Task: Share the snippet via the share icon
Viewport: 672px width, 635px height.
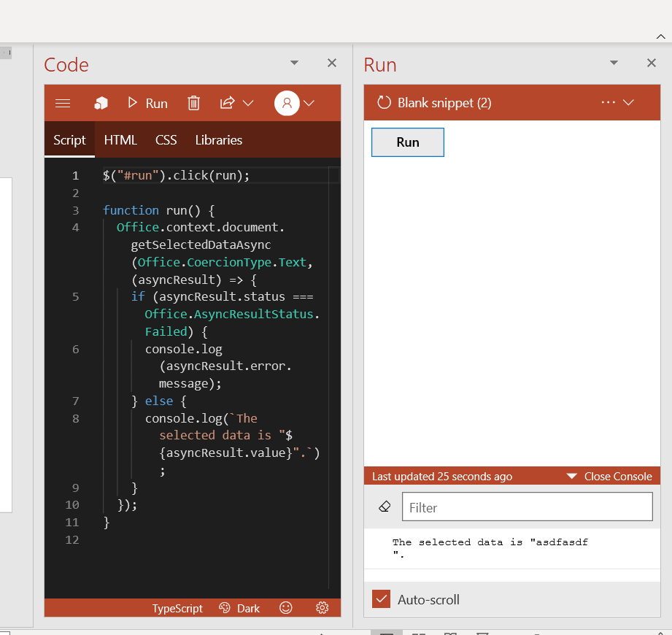Action: click(226, 103)
